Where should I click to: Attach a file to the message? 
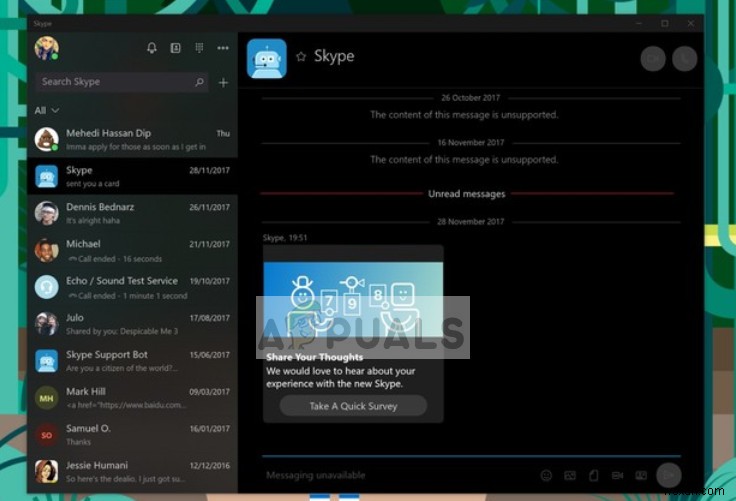[594, 475]
